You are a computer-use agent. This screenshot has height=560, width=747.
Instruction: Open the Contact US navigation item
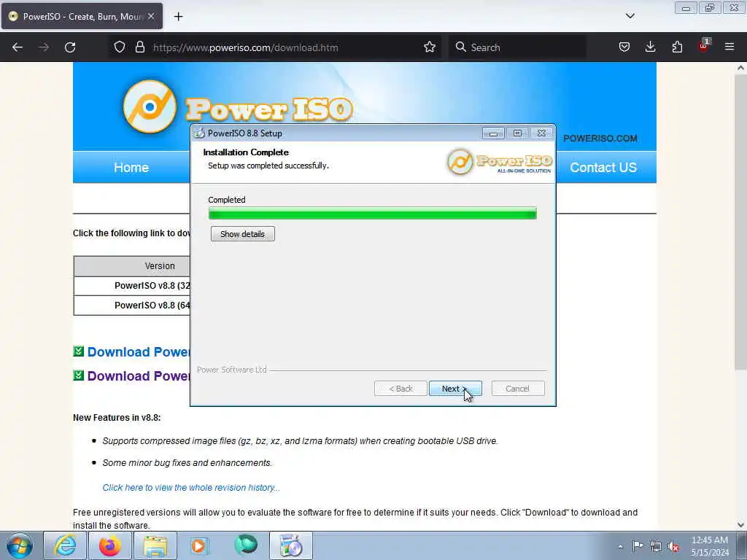[603, 168]
